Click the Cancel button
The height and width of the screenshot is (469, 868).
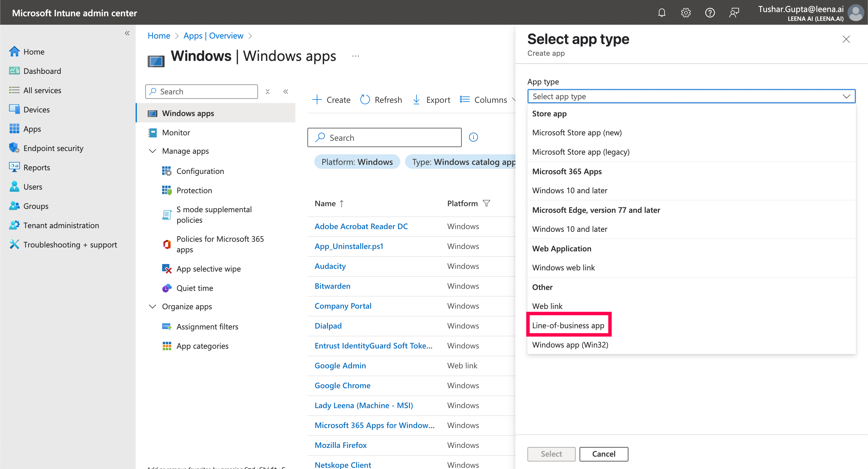(603, 454)
